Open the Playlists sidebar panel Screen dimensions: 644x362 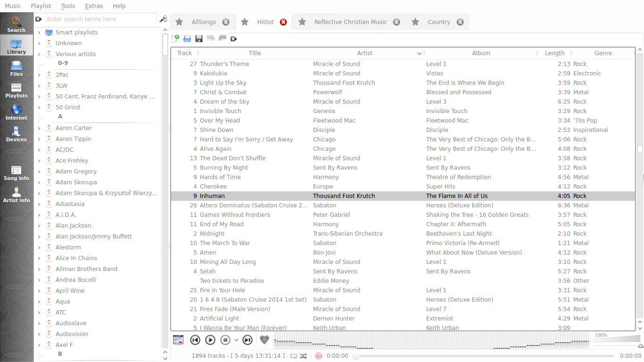pyautogui.click(x=17, y=90)
